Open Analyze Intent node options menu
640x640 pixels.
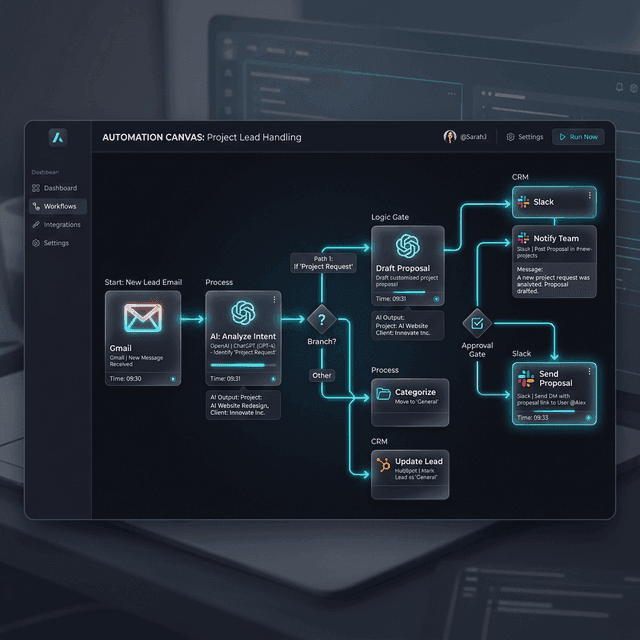point(274,300)
